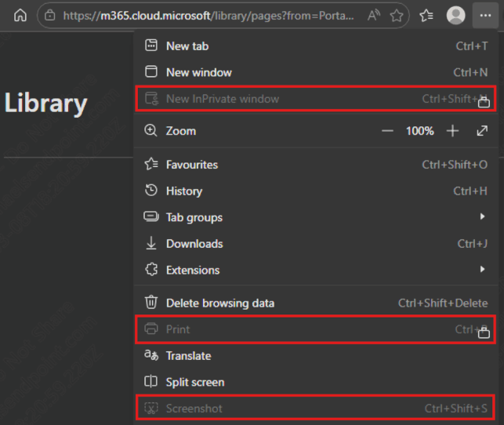This screenshot has height=425, width=504.
Task: Click Translate in the browser menu
Action: click(188, 355)
